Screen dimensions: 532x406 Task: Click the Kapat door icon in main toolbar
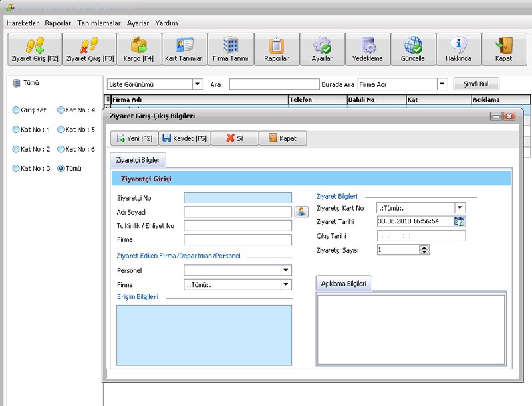click(504, 49)
